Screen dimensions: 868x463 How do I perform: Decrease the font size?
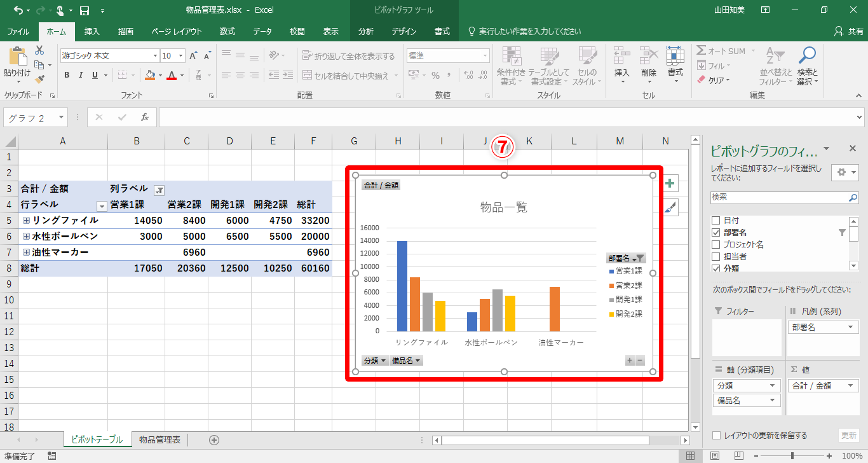(208, 56)
